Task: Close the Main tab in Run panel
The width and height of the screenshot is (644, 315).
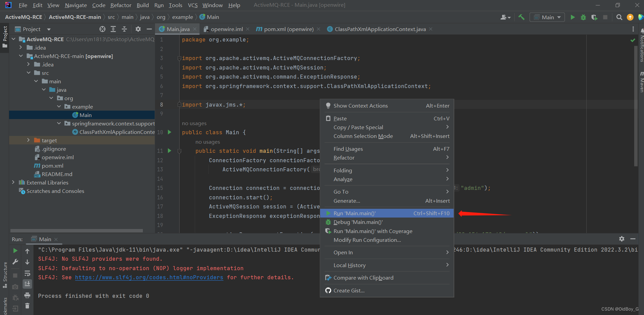Action: point(56,239)
